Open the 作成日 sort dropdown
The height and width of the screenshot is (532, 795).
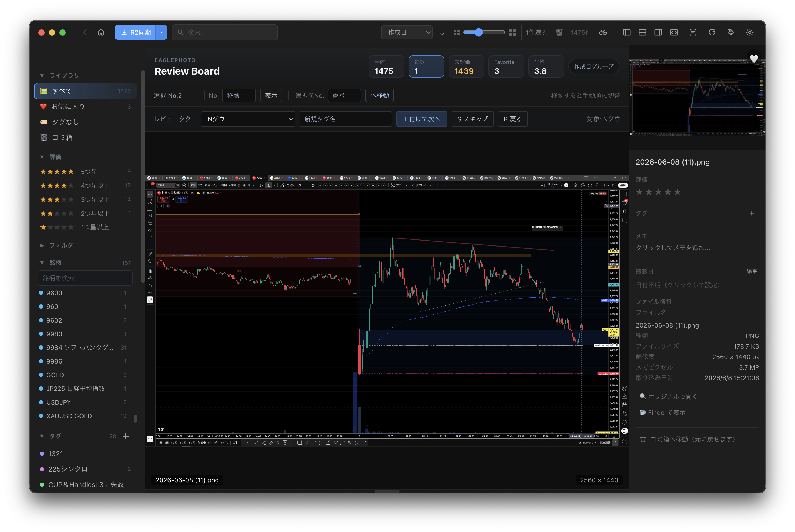pyautogui.click(x=406, y=32)
